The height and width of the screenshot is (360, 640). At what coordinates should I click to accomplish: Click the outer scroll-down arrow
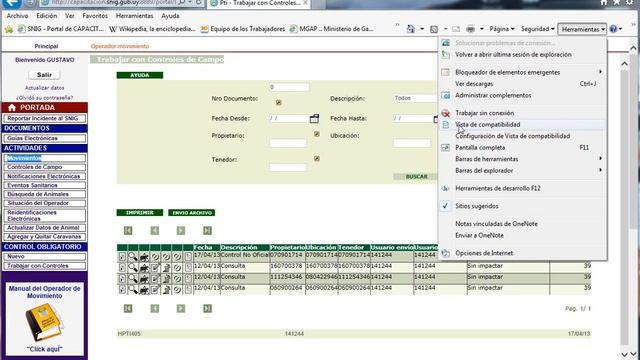click(633, 354)
